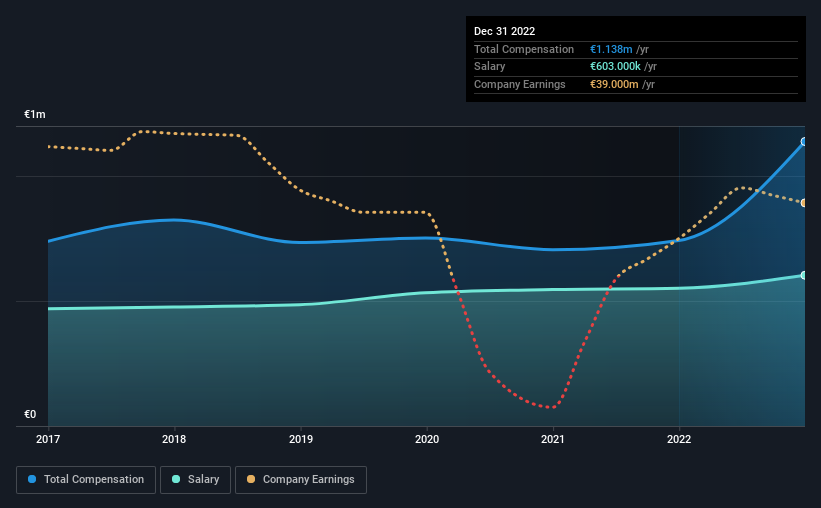Screen dimensions: 821x508
Task: Click the Dec 31 2022 tooltip date
Action: click(x=504, y=31)
